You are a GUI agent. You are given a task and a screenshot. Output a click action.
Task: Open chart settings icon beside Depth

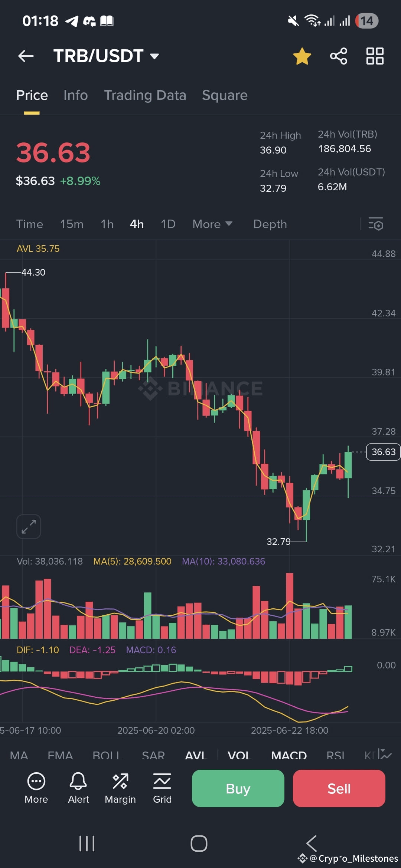pos(376,224)
